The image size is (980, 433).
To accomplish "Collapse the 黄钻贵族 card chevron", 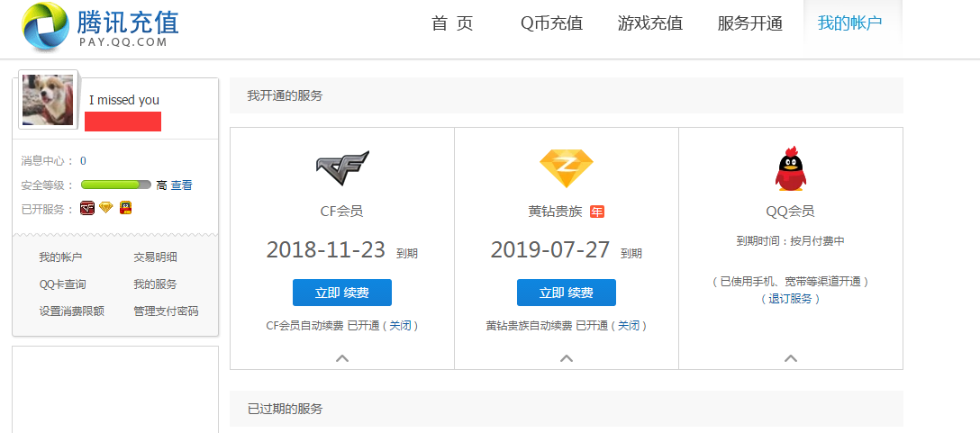I will pos(567,358).
